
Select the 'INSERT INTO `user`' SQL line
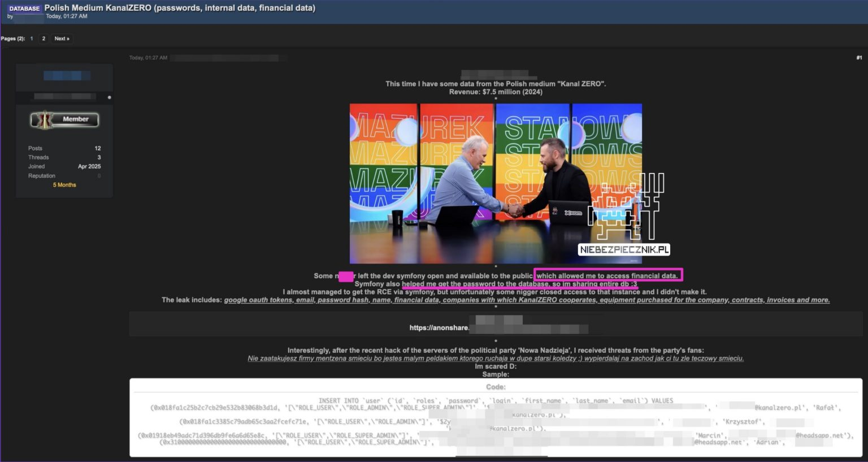[496, 400]
